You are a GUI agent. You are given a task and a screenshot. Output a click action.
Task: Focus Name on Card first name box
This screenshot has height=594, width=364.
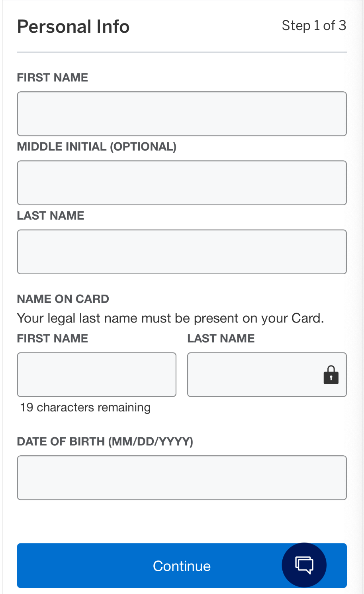(x=97, y=374)
